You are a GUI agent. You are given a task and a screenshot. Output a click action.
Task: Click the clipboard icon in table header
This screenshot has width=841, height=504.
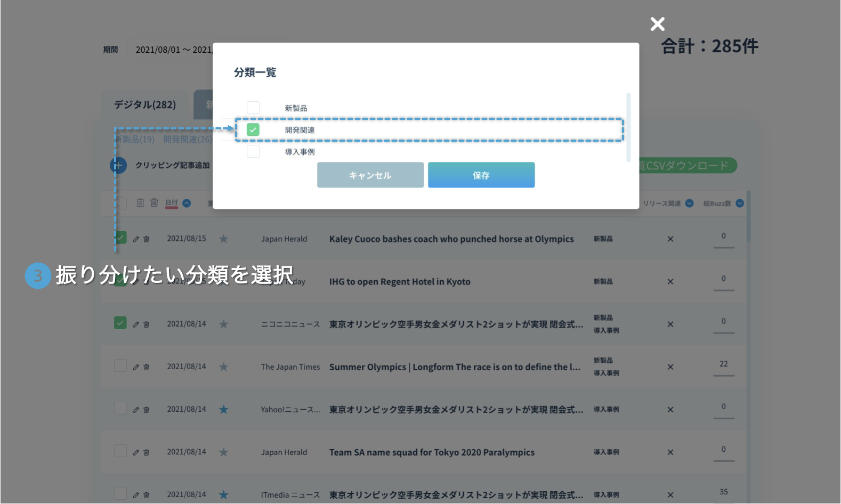click(140, 203)
